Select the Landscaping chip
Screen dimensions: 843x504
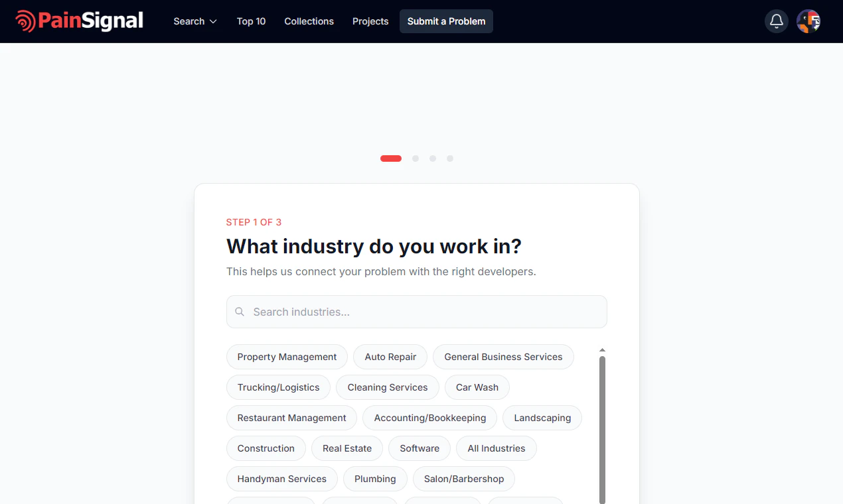click(542, 418)
